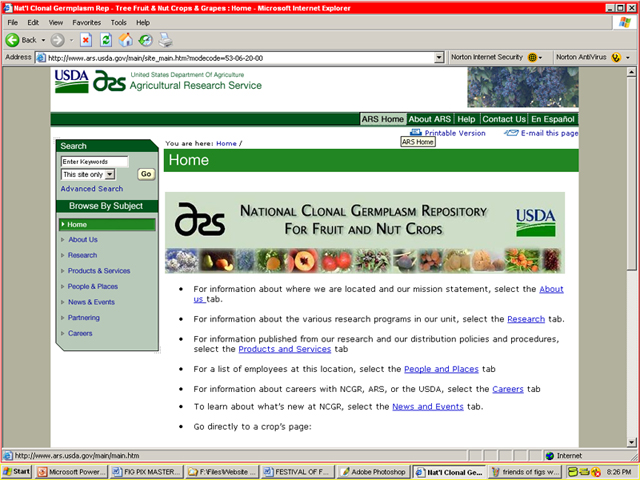
Task: Select News & Events in sidebar
Action: (91, 302)
